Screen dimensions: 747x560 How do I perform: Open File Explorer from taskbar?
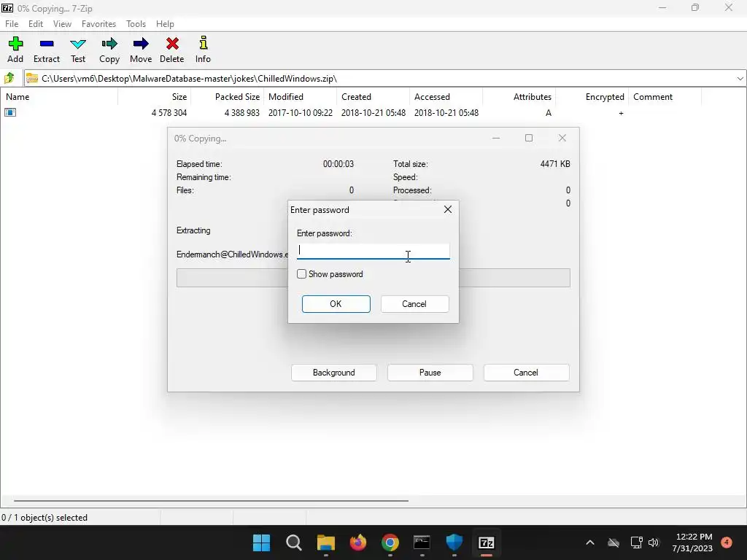326,542
